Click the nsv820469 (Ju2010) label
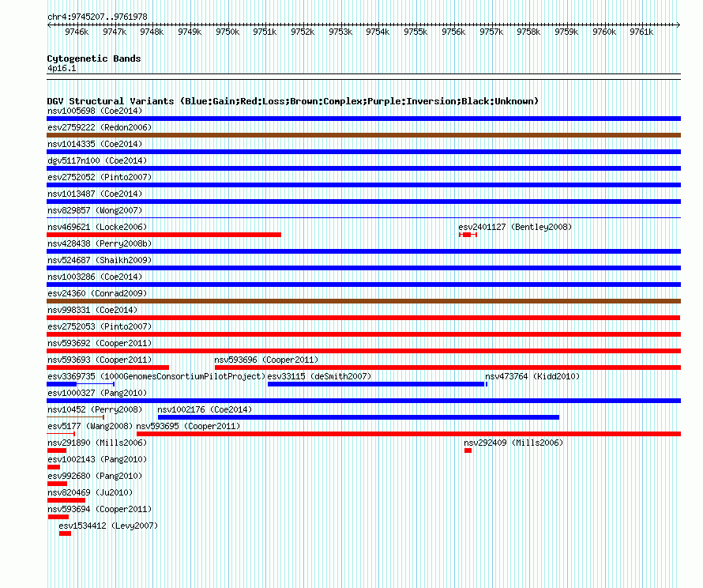 [x=90, y=492]
